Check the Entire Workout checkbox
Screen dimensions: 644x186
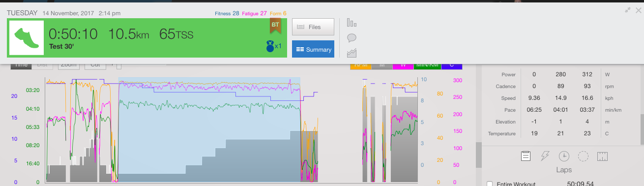coord(489,184)
